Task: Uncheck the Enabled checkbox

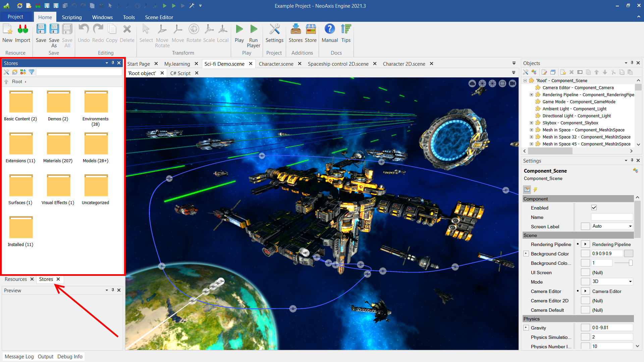Action: (x=594, y=208)
